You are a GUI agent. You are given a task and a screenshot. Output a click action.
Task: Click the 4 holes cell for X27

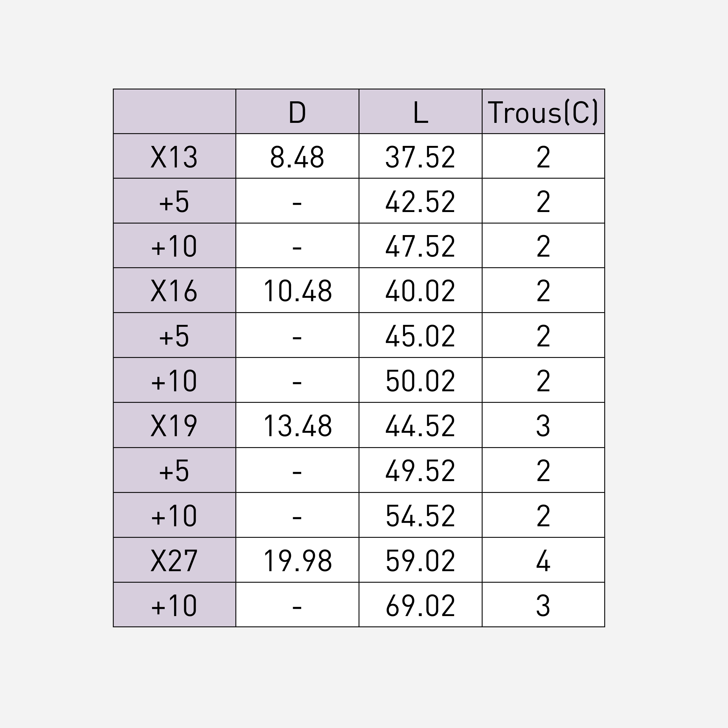tap(543, 560)
